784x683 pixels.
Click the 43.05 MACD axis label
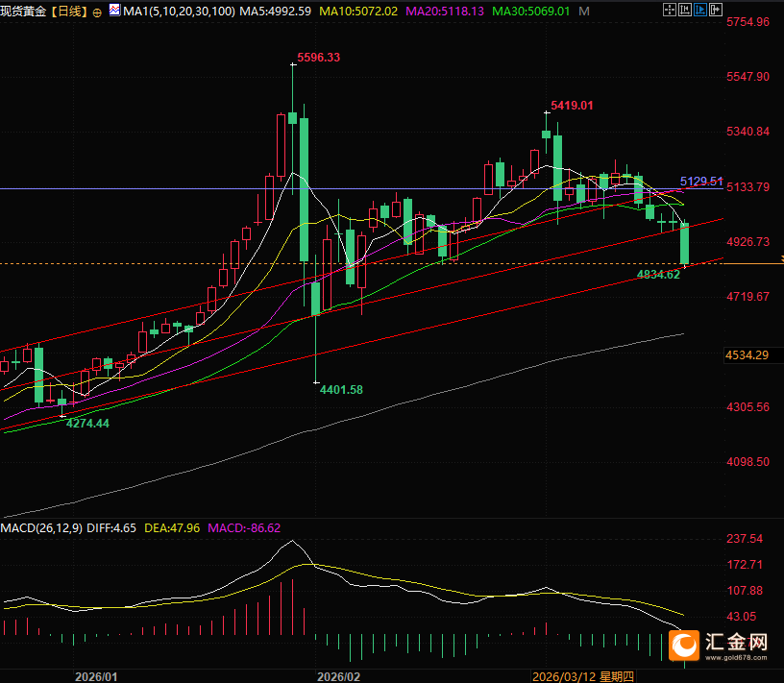(x=742, y=617)
